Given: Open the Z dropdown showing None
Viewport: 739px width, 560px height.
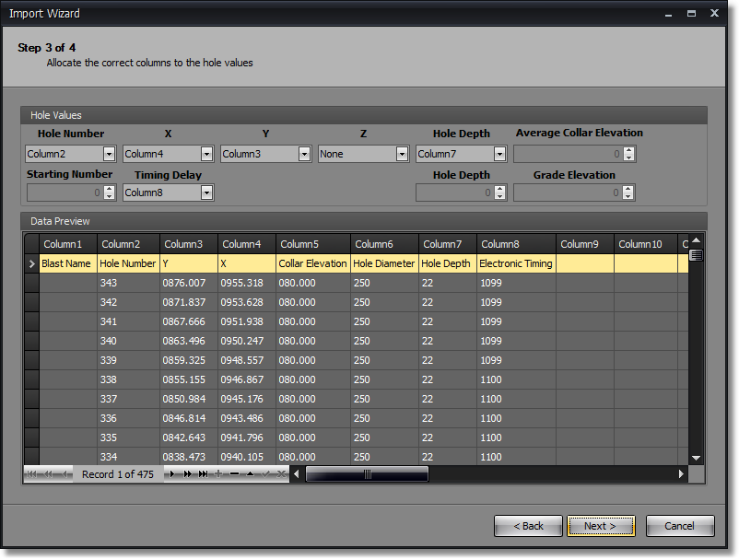Looking at the screenshot, I should (403, 154).
